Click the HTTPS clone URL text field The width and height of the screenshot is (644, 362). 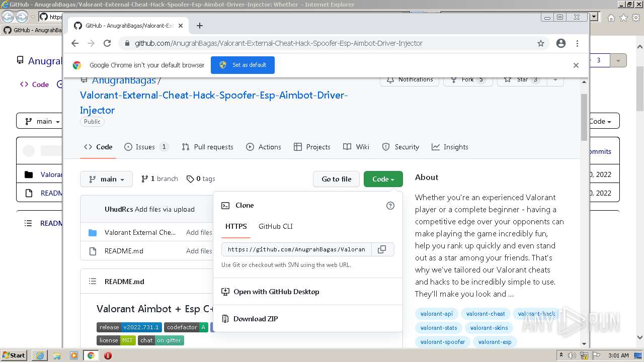tap(296, 249)
